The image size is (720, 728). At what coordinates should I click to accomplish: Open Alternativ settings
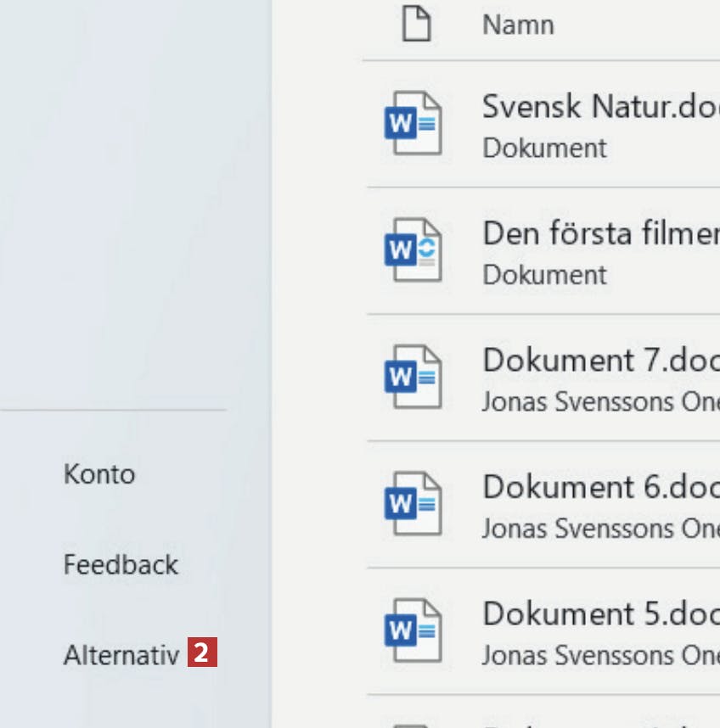[x=121, y=655]
